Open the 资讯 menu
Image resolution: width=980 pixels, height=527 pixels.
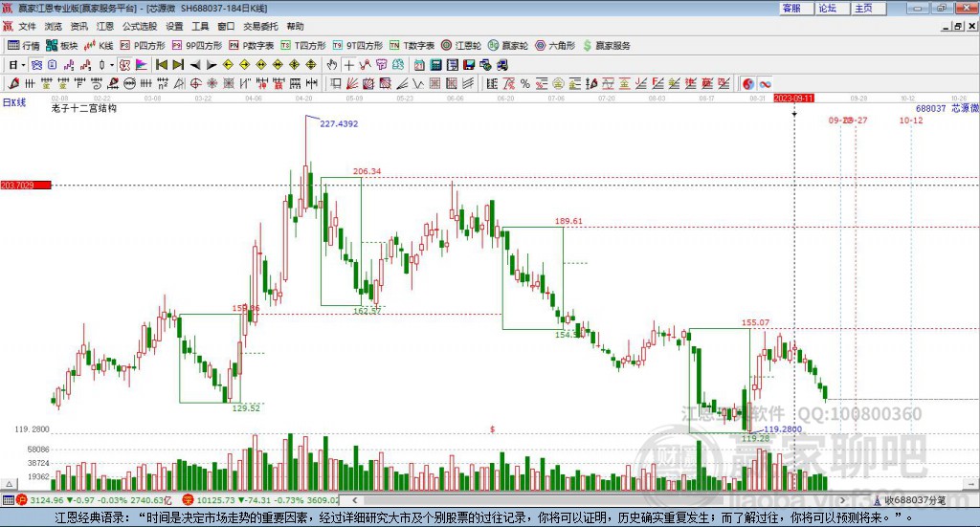(78, 26)
